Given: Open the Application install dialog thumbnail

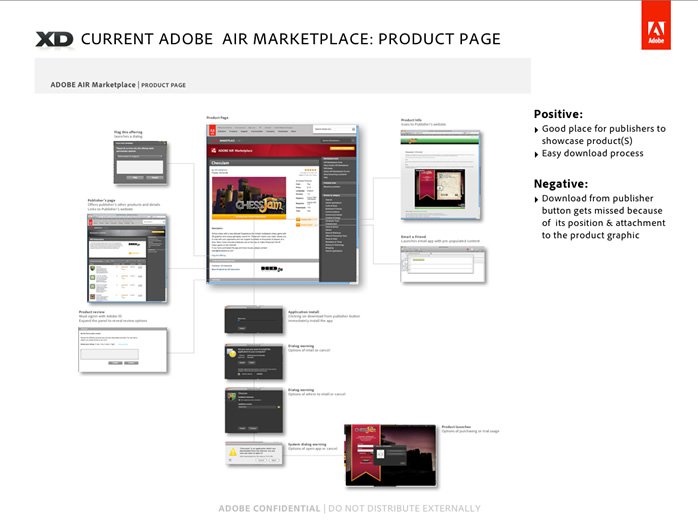Looking at the screenshot, I should click(254, 320).
